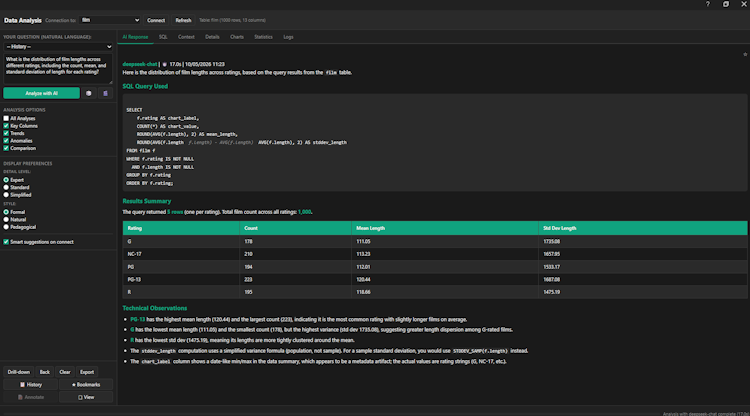
Task: Click the star favorite icon in the response area
Action: point(745,55)
